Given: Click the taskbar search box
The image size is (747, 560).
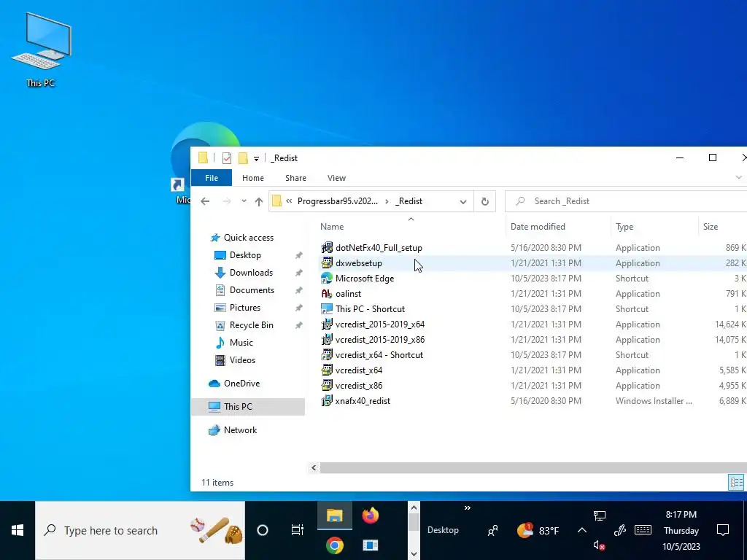Looking at the screenshot, I should (140, 530).
